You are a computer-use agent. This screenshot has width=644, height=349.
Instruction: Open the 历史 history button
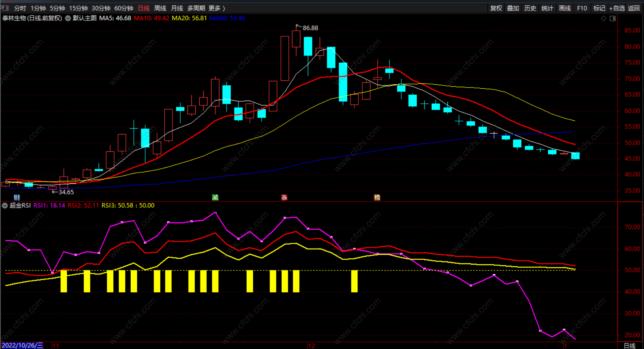click(x=530, y=8)
